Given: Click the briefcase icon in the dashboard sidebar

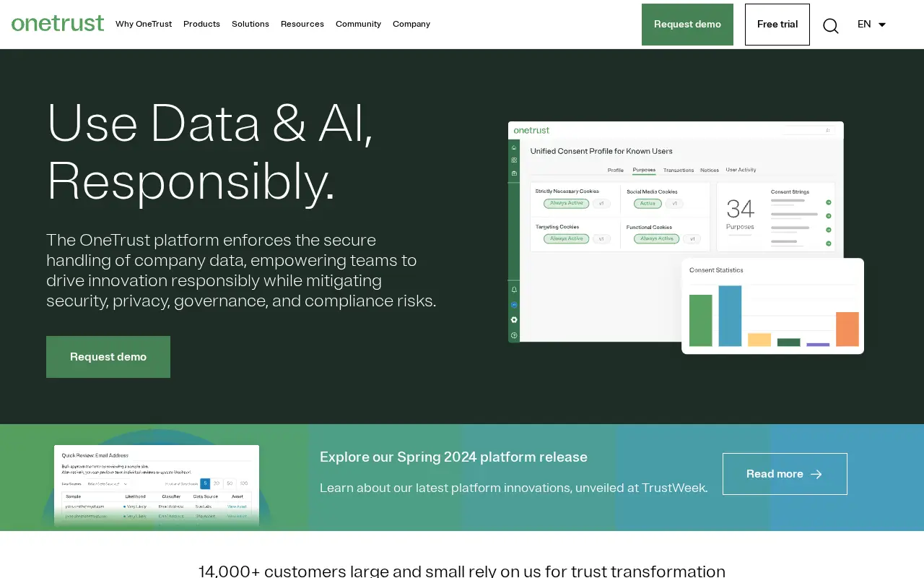Looking at the screenshot, I should tap(514, 173).
